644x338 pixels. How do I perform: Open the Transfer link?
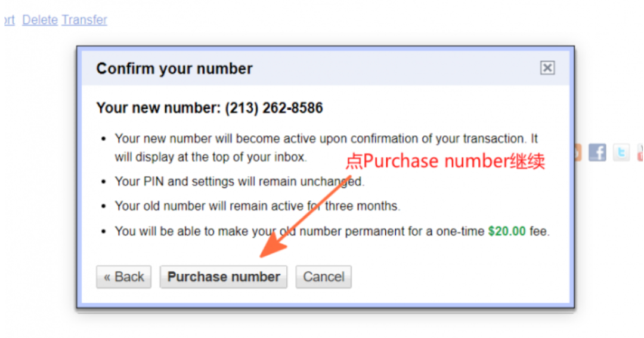pos(84,20)
